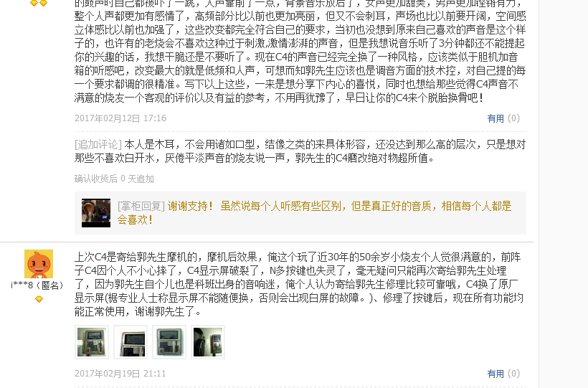Image resolution: width=588 pixels, height=388 pixels.
Task: Click the (0) count beside the first 有用
Action: tap(513, 118)
